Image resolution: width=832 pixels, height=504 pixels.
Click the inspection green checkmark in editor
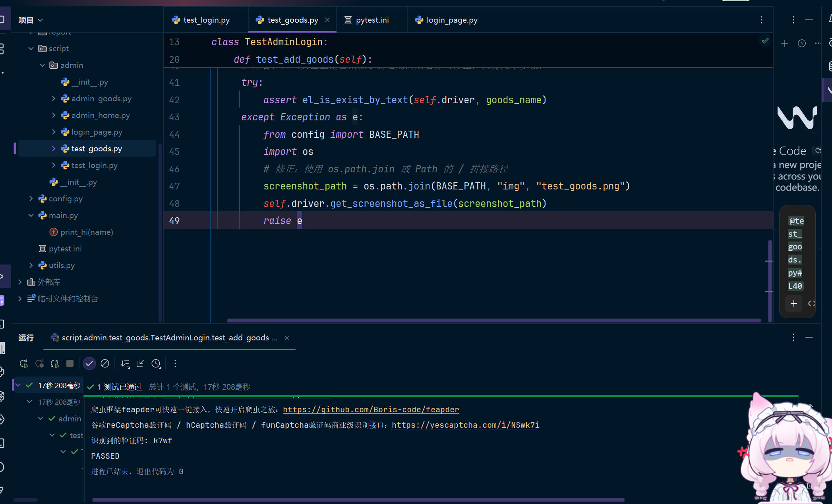(765, 41)
